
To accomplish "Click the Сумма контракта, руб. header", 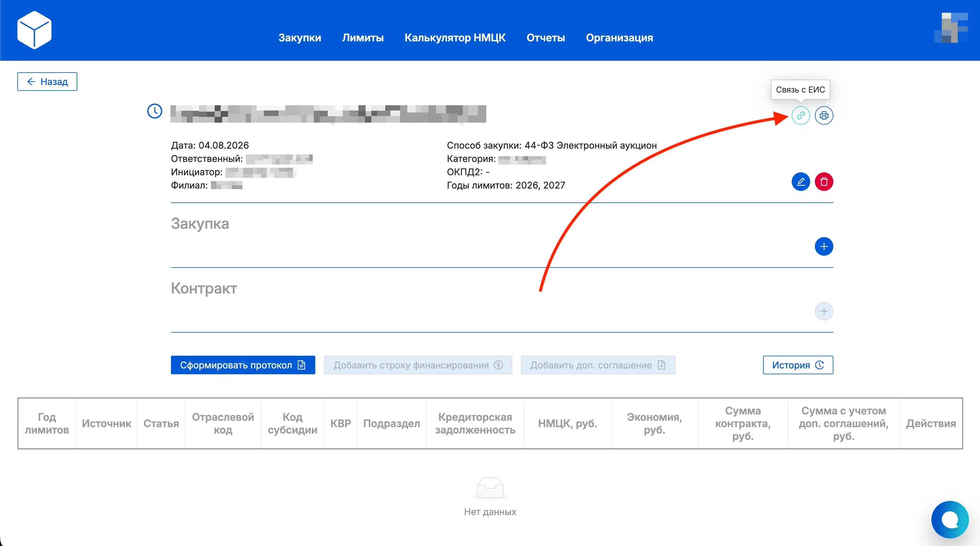I will pos(743,424).
